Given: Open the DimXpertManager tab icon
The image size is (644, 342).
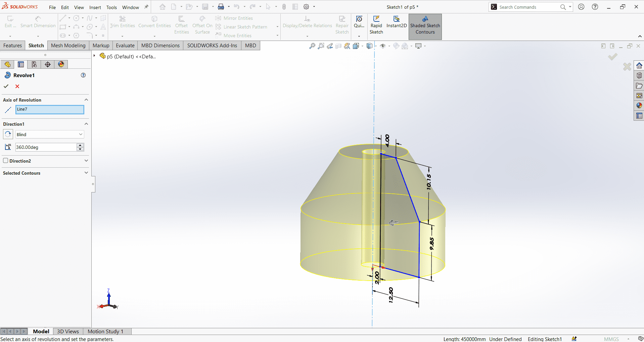Looking at the screenshot, I should coord(48,64).
